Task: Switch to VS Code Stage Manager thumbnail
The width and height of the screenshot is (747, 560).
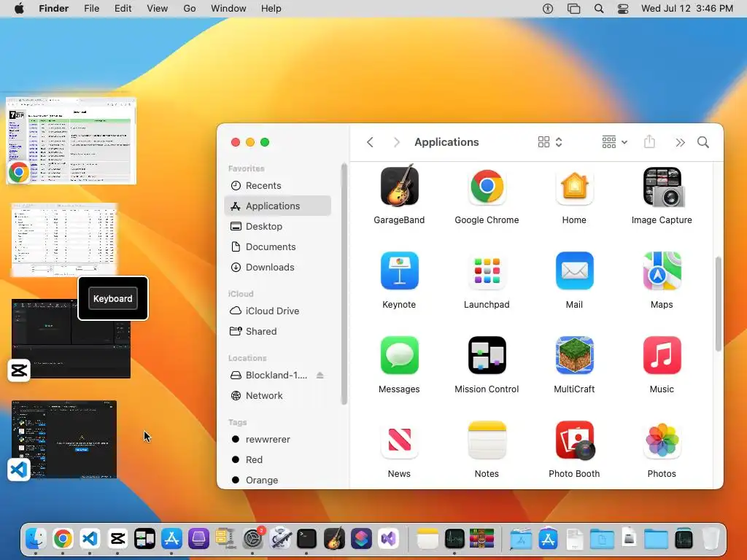Action: [64, 440]
